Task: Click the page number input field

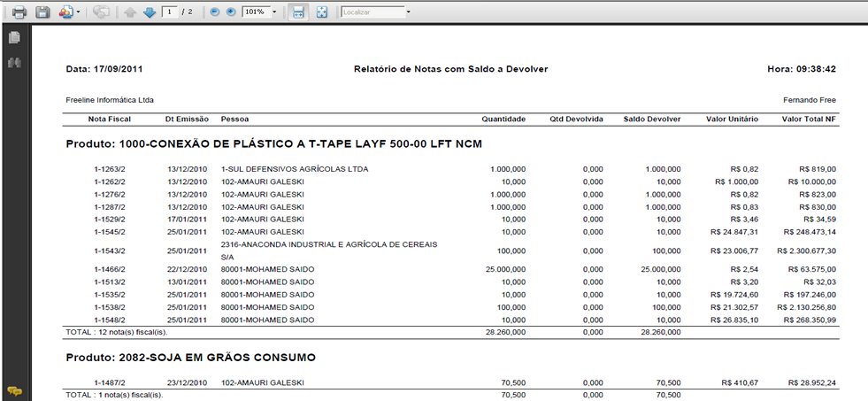Action: point(168,12)
